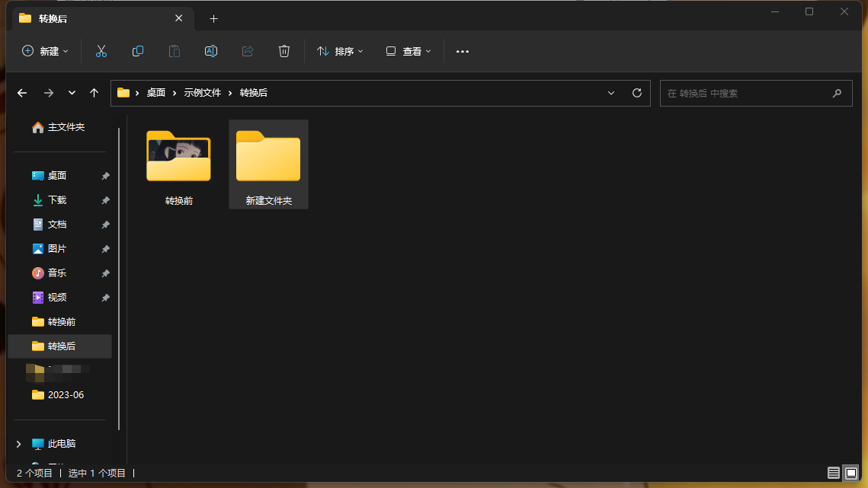The height and width of the screenshot is (488, 868).
Task: Open the 排序 sort dropdown
Action: tap(340, 51)
